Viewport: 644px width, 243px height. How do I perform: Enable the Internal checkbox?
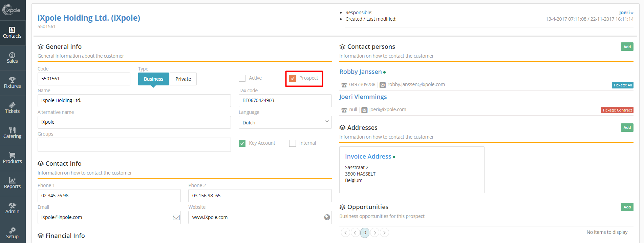point(293,143)
